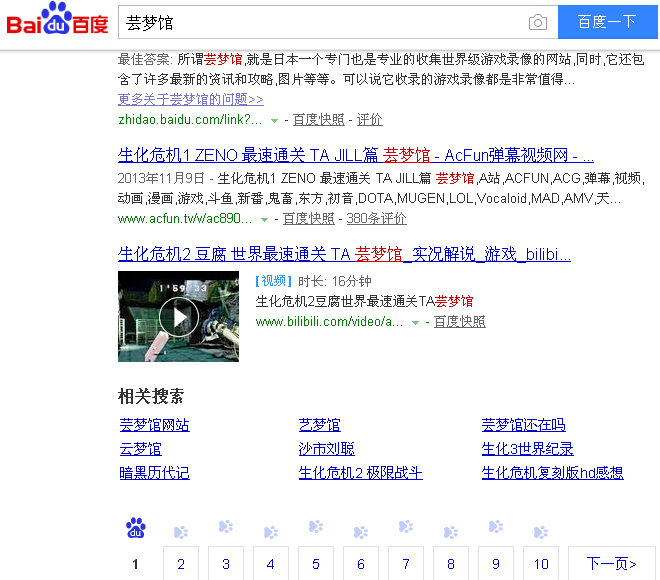The image size is (660, 580).
Task: Go to results page 9
Action: pos(496,563)
